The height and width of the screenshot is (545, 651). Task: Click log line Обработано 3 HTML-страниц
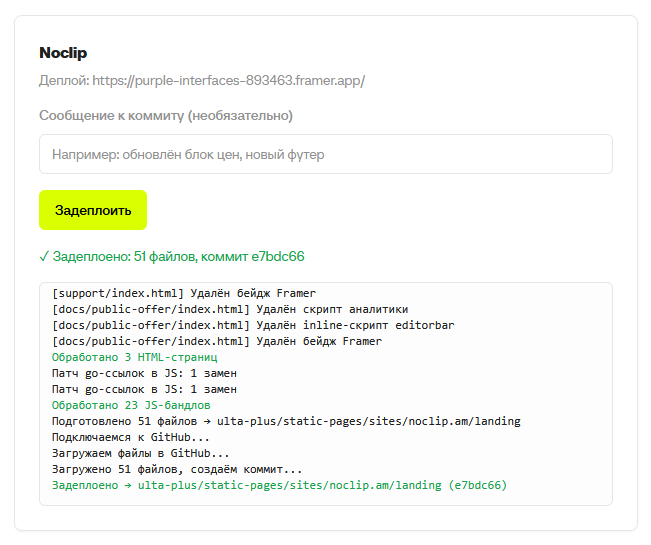135,357
